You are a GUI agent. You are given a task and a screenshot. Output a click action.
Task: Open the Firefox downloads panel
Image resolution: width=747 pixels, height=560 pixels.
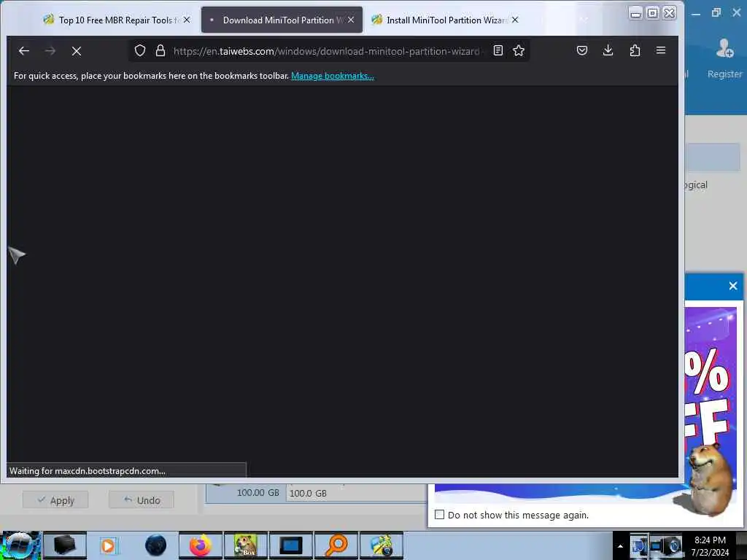608,50
